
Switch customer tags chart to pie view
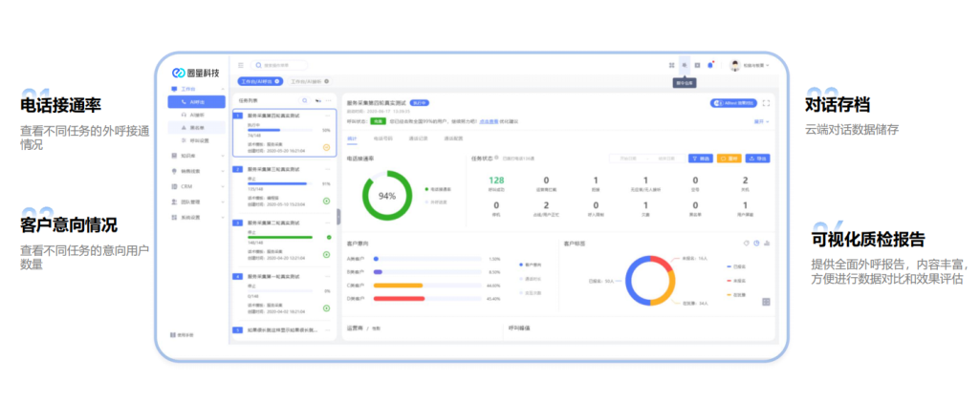pos(755,243)
